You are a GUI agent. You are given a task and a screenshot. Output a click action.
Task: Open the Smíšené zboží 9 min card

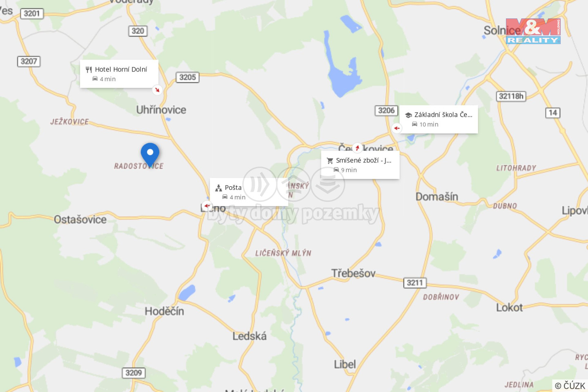point(360,165)
